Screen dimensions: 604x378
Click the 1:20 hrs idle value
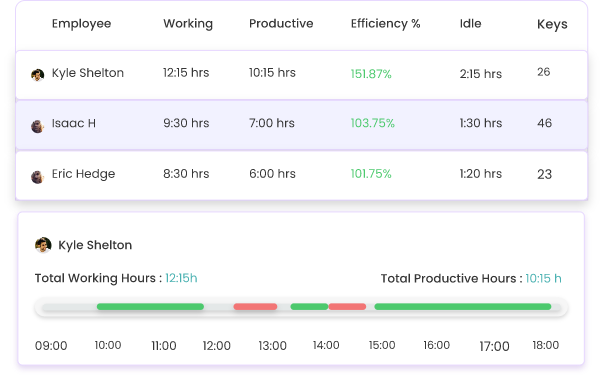[481, 174]
